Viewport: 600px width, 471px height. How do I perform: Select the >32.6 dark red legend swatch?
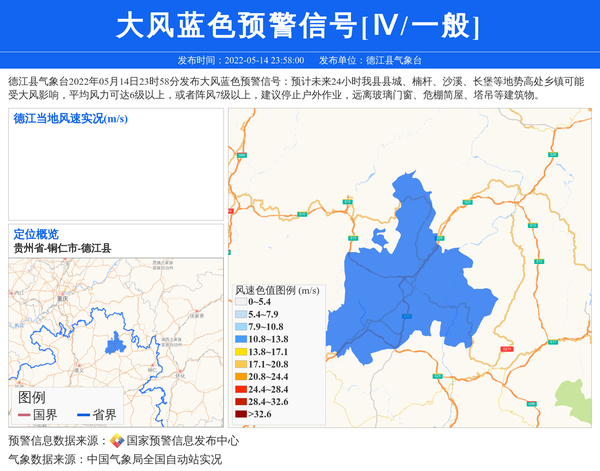click(x=240, y=414)
